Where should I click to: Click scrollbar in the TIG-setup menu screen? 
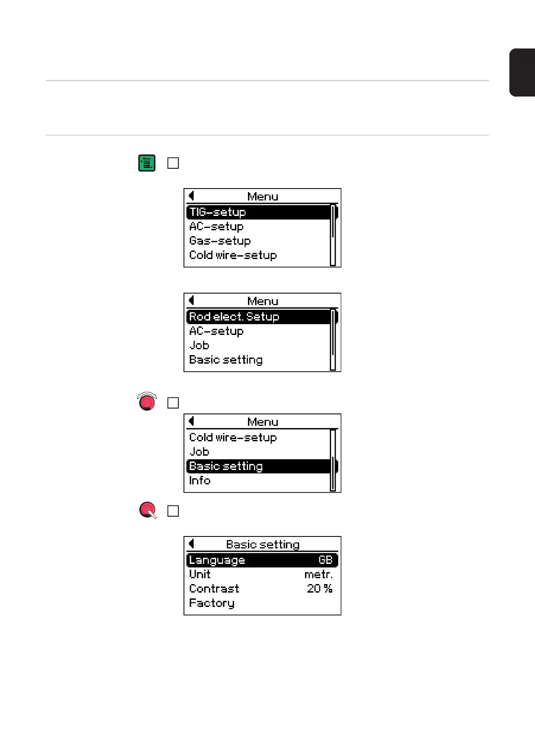[x=333, y=235]
